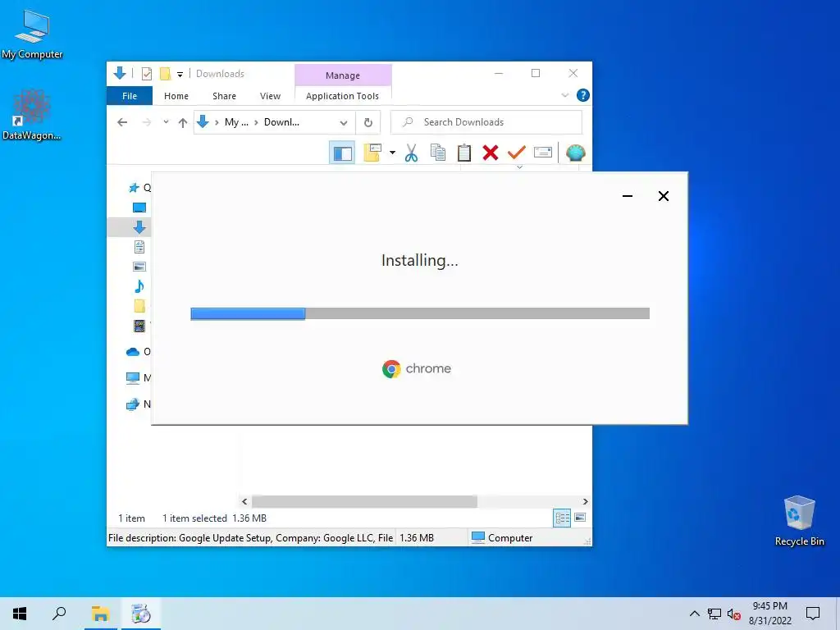Viewport: 840px width, 630px height.
Task: Click the Copy icon in Explorer toolbar
Action: click(x=438, y=153)
